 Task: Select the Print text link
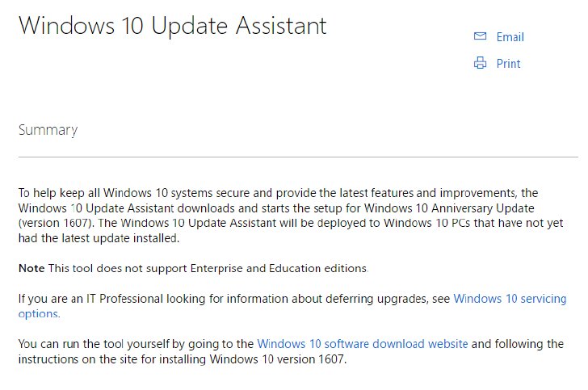[508, 63]
